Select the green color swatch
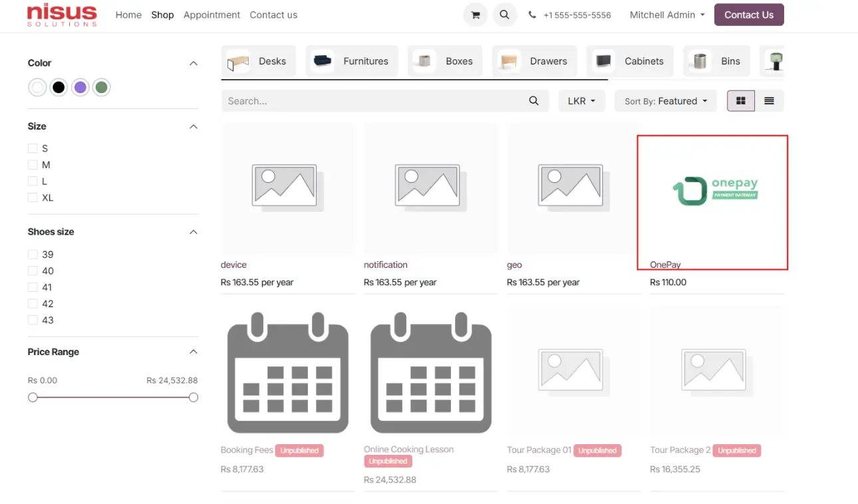 click(101, 87)
